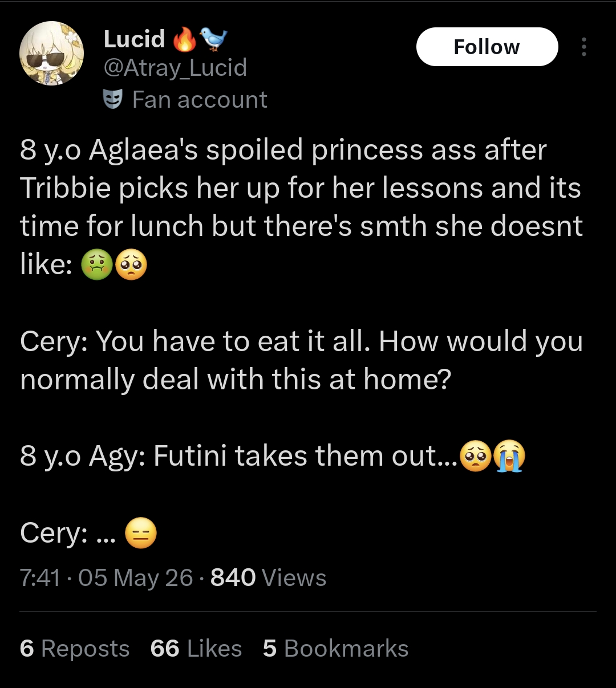Click the pleading face emoji after like:
The height and width of the screenshot is (688, 616).
pyautogui.click(x=131, y=266)
